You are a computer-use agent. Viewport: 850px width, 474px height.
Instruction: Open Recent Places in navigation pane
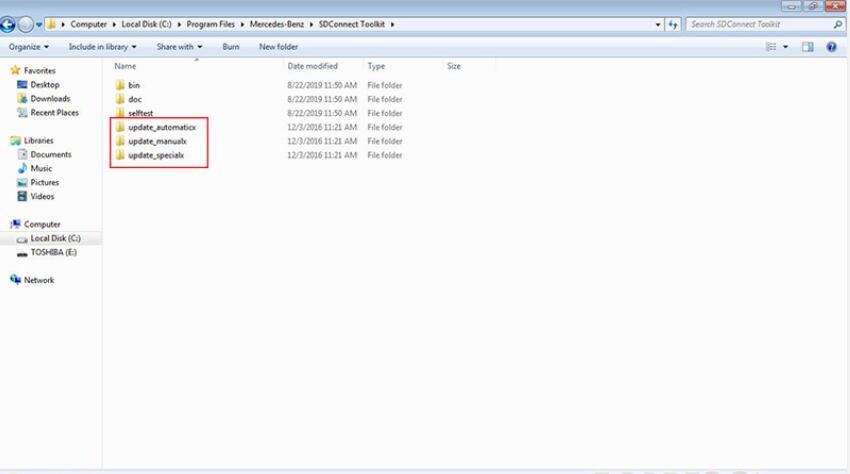(x=54, y=113)
